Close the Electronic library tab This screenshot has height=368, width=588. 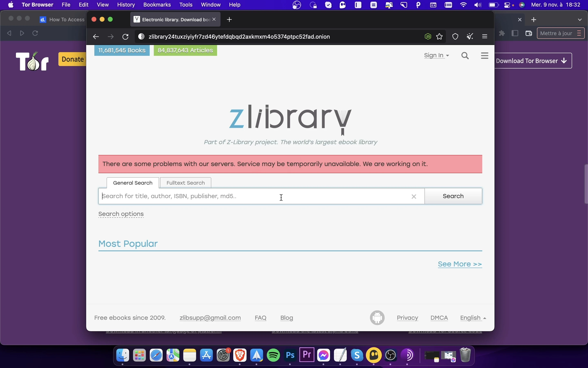pyautogui.click(x=214, y=19)
